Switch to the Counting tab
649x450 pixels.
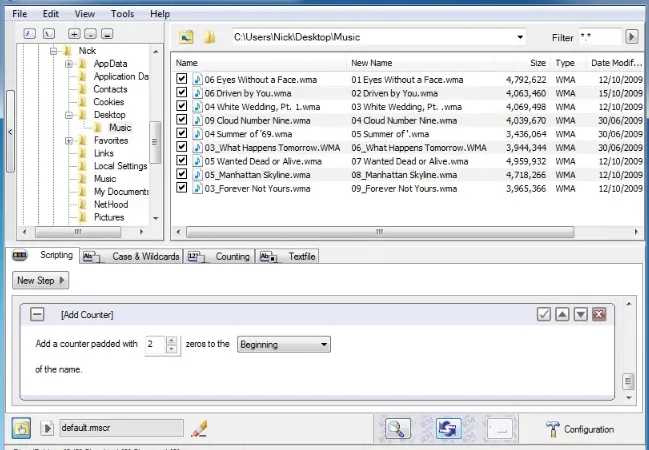coord(219,256)
